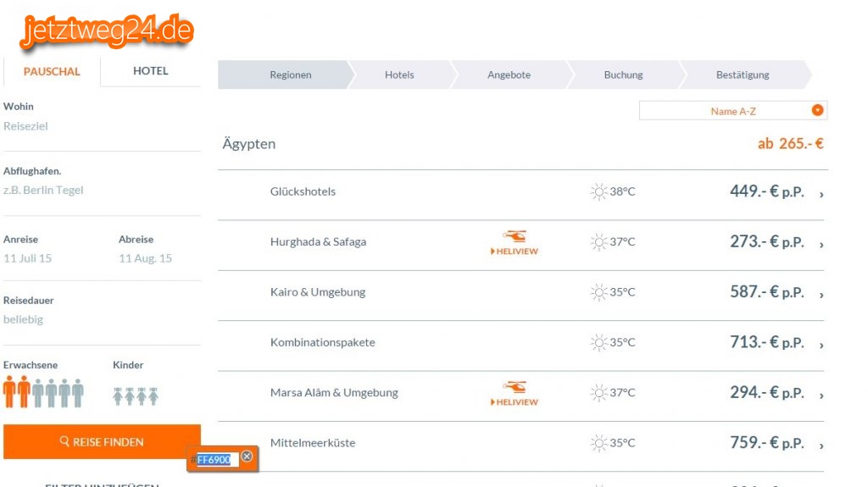Viewport: 868px width, 487px height.
Task: Select the fourth child figure under Kinder
Action: [153, 396]
